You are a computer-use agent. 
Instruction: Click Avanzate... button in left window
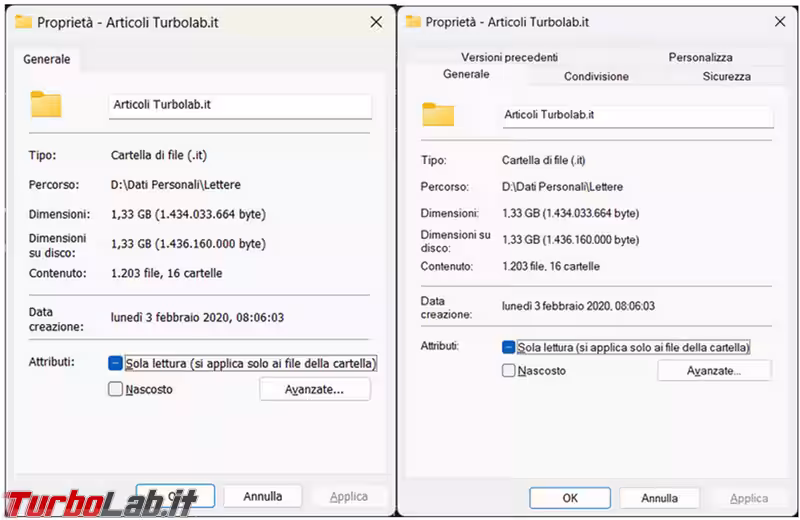click(315, 389)
